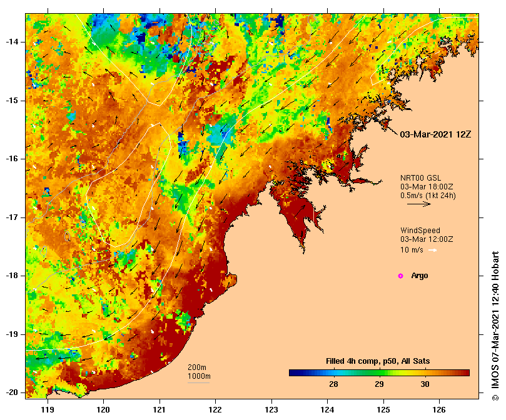This screenshot has width=506, height=420.
Task: Click the 200m depth contour label
Action: [197, 367]
